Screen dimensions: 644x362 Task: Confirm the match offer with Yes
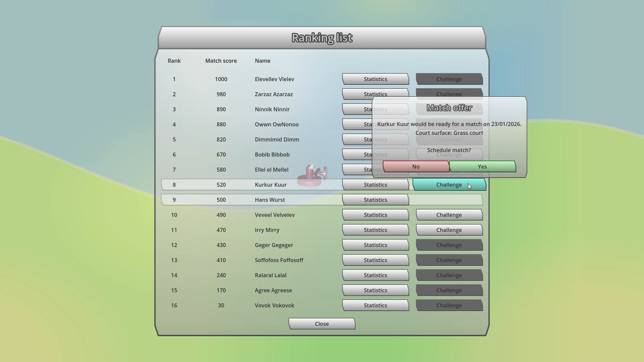pyautogui.click(x=482, y=167)
